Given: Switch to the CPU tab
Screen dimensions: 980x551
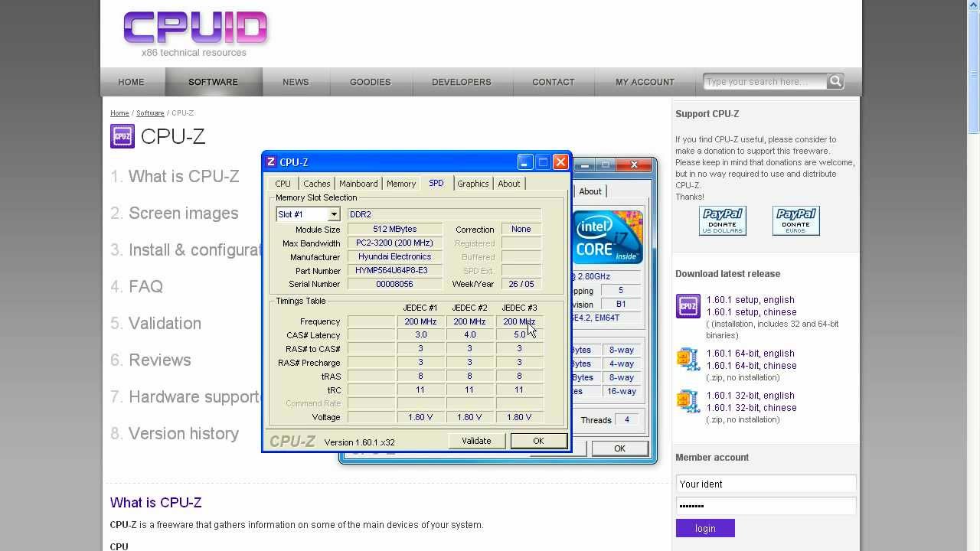Looking at the screenshot, I should (x=283, y=184).
